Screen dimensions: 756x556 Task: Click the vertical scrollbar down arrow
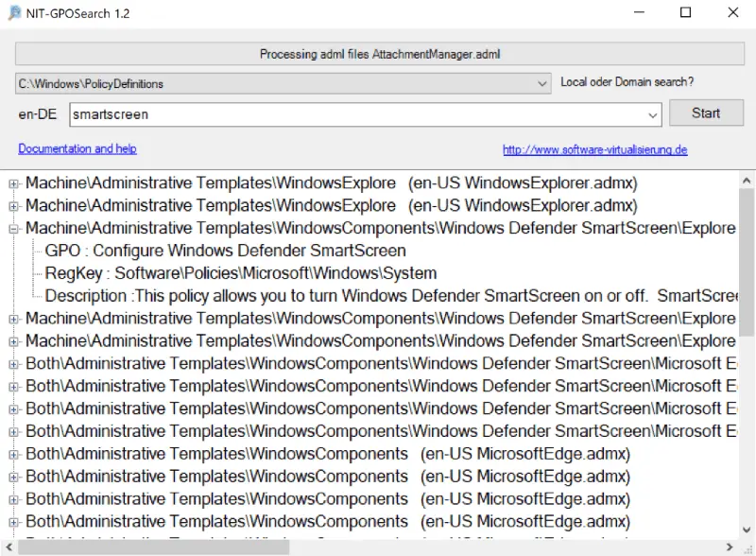[x=747, y=530]
